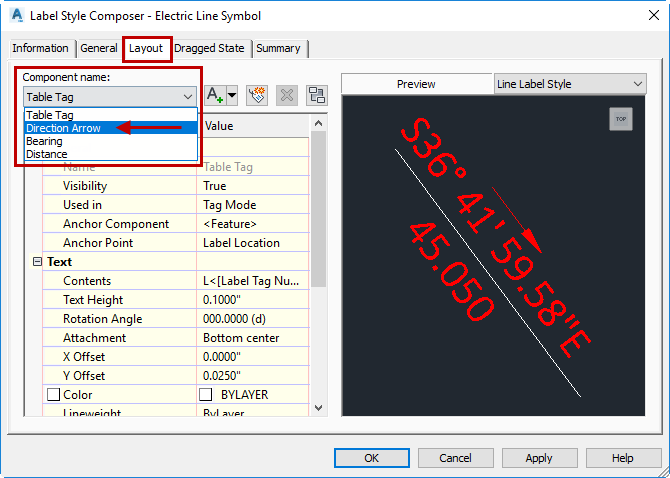Close the Label Style Composer dialog

point(653,16)
